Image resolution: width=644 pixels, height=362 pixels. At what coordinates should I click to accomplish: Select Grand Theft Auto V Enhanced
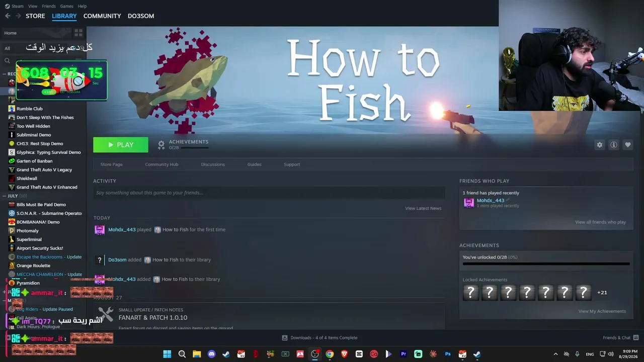coord(47,187)
